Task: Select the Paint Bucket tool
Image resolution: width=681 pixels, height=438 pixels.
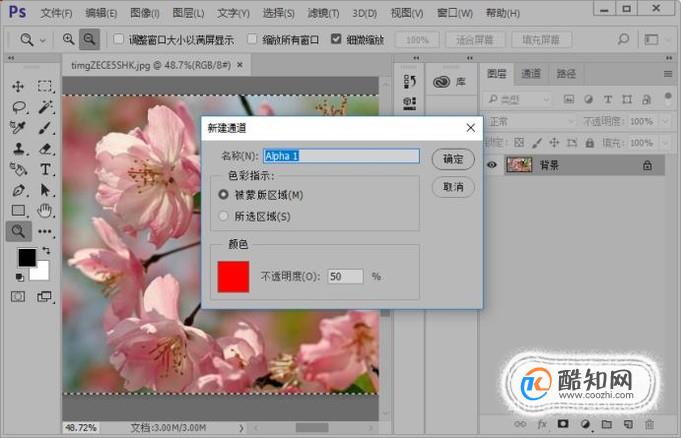Action: pos(18,169)
